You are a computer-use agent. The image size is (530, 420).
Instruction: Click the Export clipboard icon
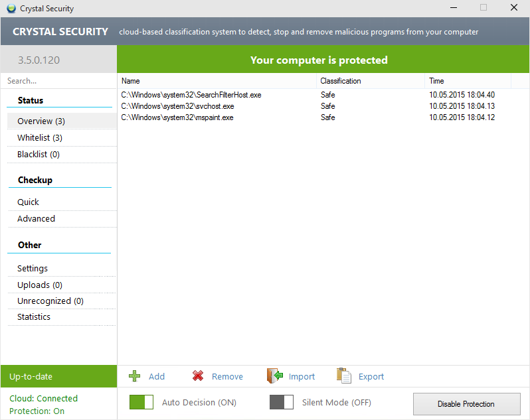pos(343,376)
